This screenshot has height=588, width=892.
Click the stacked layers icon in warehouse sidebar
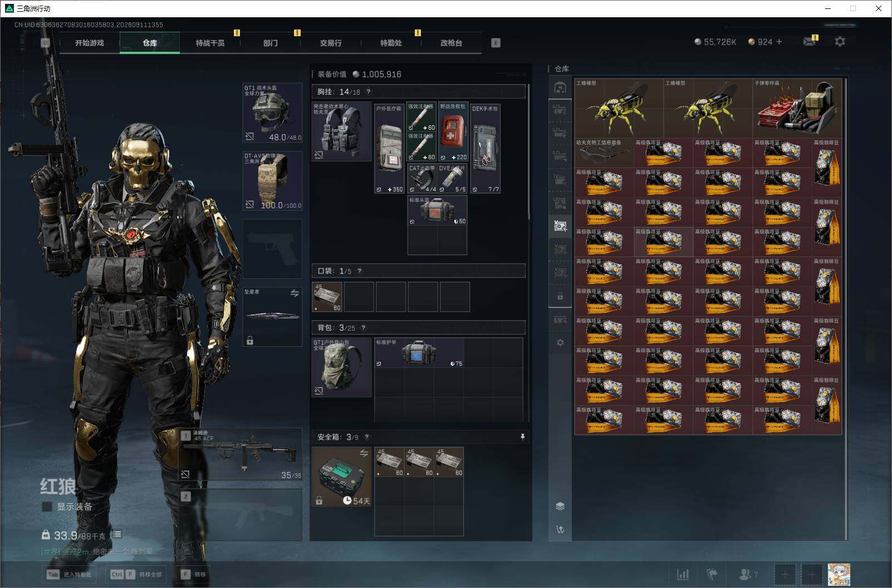point(560,506)
